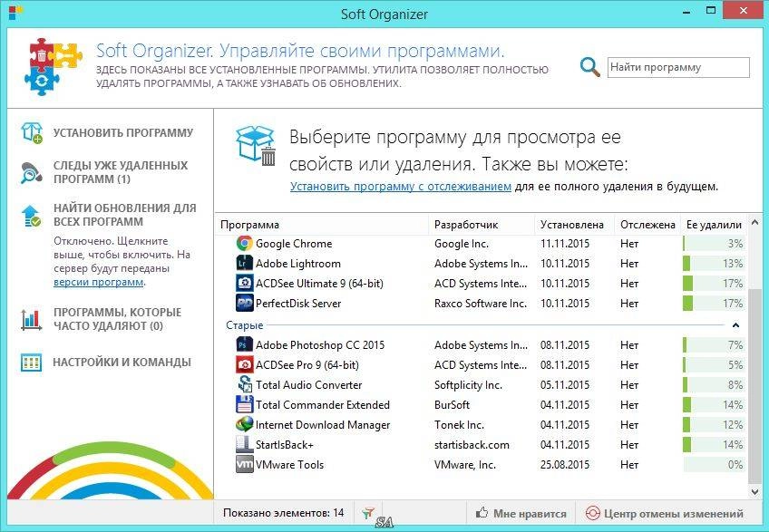The image size is (769, 532).
Task: Click the Мне нравится button text
Action: coord(530,513)
